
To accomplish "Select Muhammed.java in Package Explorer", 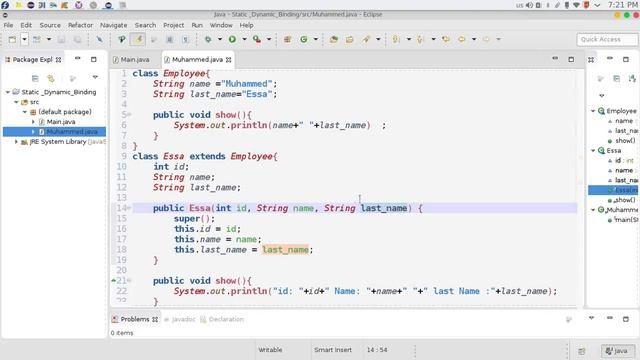I will coord(54,131).
